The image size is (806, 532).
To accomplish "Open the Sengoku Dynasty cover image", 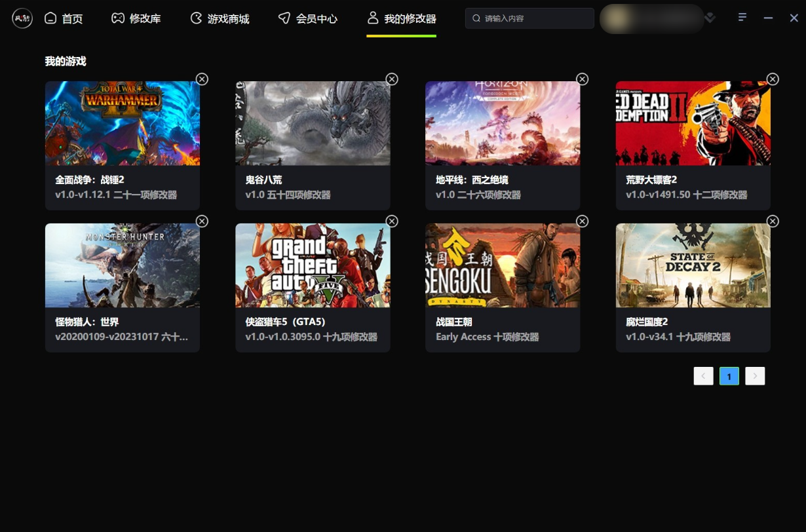I will pos(503,265).
